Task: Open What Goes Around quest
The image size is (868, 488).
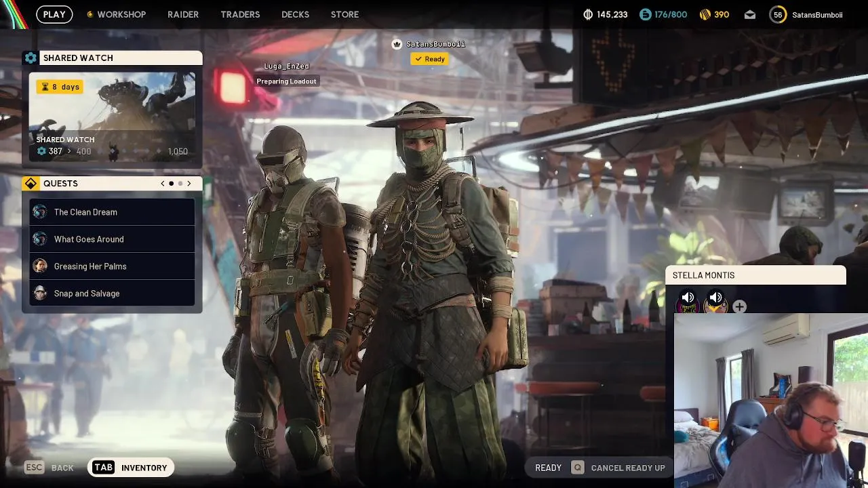Action: [112, 239]
